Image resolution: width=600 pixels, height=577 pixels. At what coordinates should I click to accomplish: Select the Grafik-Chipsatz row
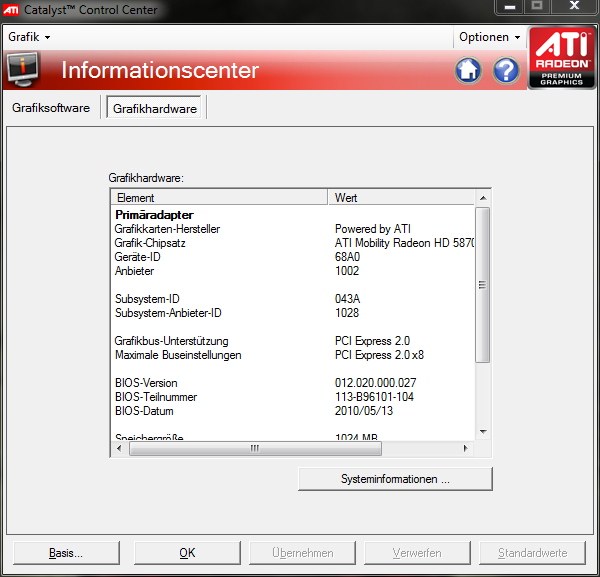point(293,243)
